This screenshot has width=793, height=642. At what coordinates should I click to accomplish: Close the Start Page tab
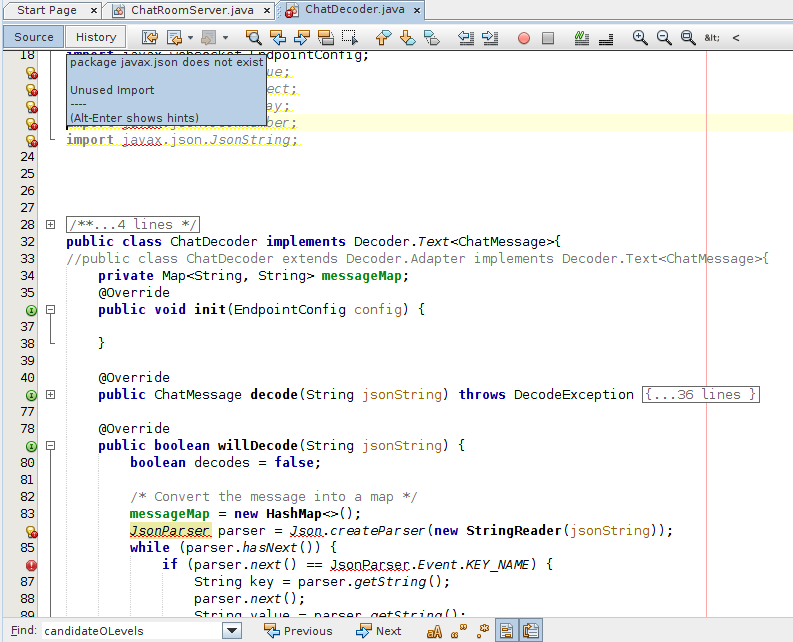(94, 11)
